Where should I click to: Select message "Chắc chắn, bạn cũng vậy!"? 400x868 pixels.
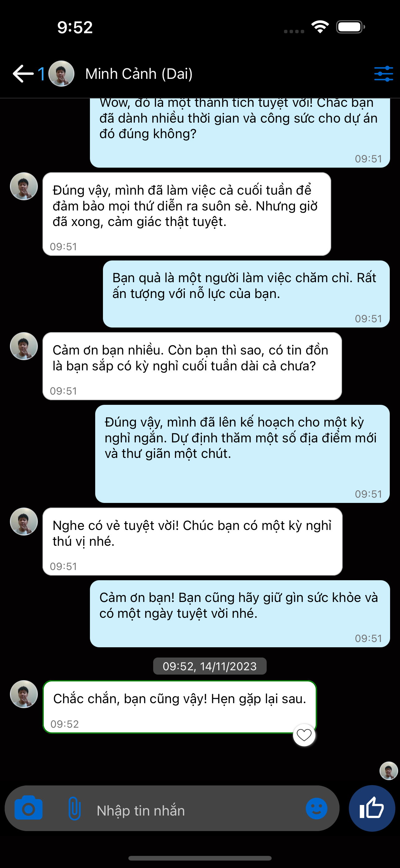click(180, 707)
